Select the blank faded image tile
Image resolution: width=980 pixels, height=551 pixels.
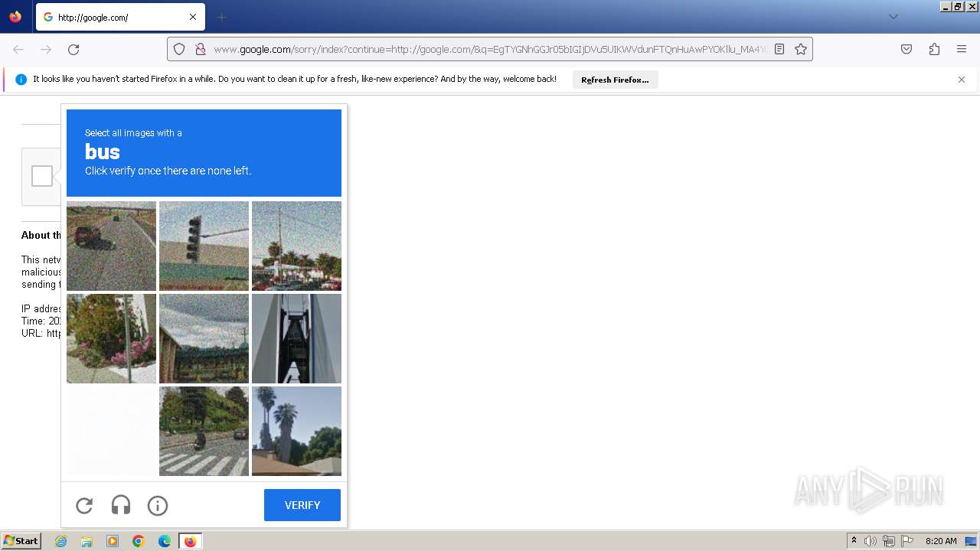tap(111, 431)
